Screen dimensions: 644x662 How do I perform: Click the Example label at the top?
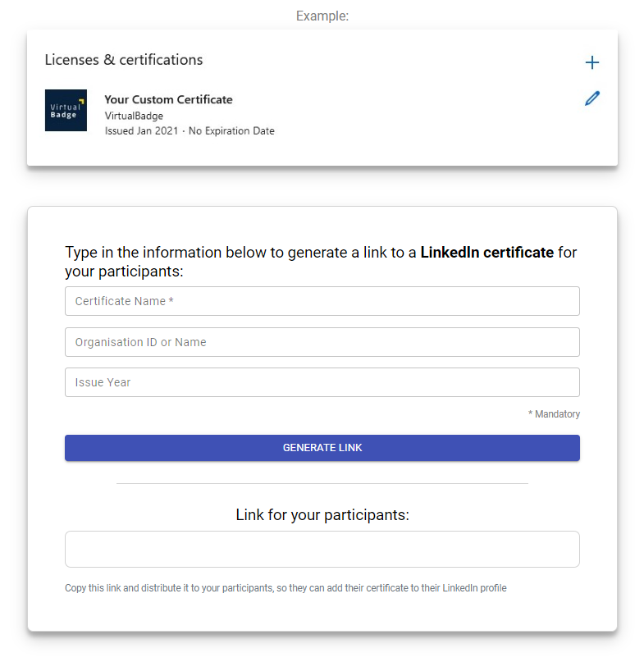(322, 16)
